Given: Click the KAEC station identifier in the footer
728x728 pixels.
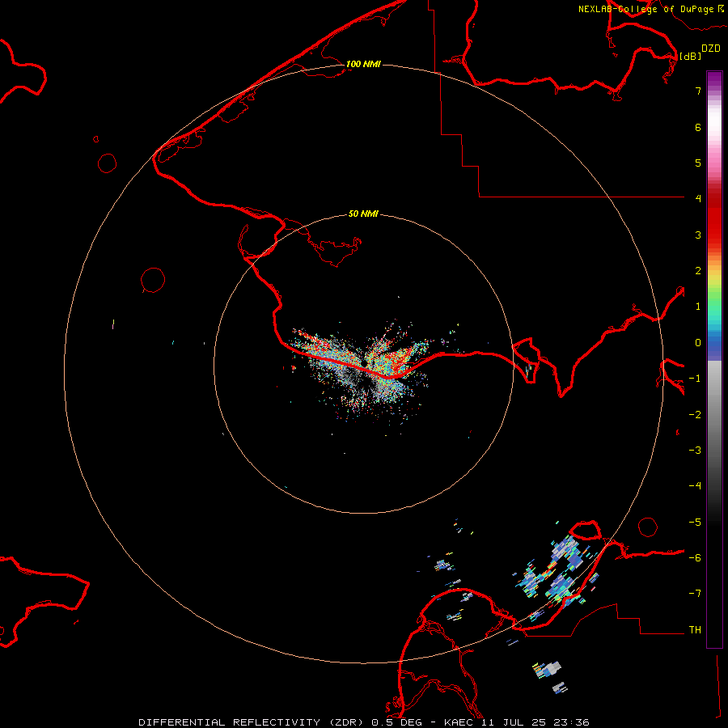Looking at the screenshot, I should [x=459, y=722].
